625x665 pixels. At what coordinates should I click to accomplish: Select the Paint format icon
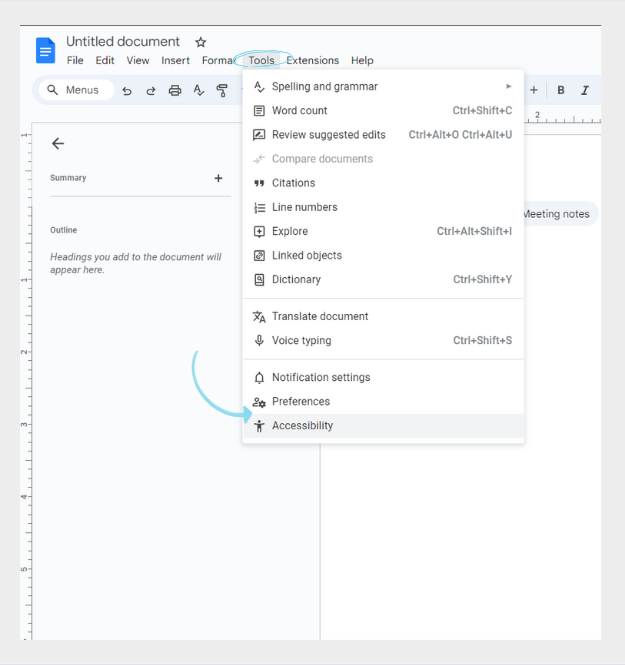pyautogui.click(x=222, y=90)
